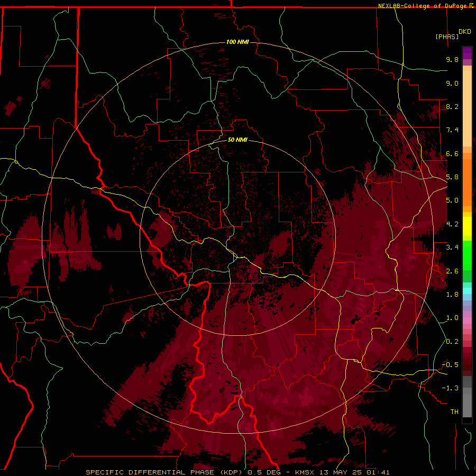Click the 1.8 value on the legend

(x=452, y=295)
